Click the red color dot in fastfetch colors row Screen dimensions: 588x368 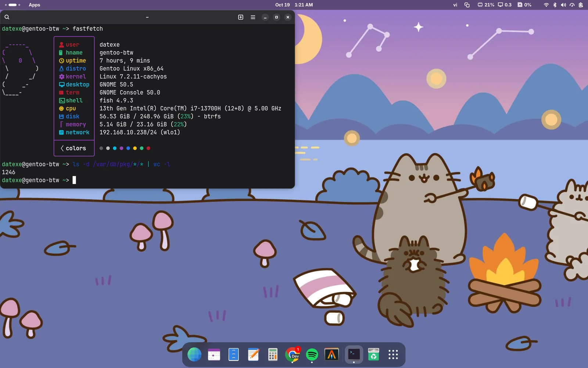(148, 148)
